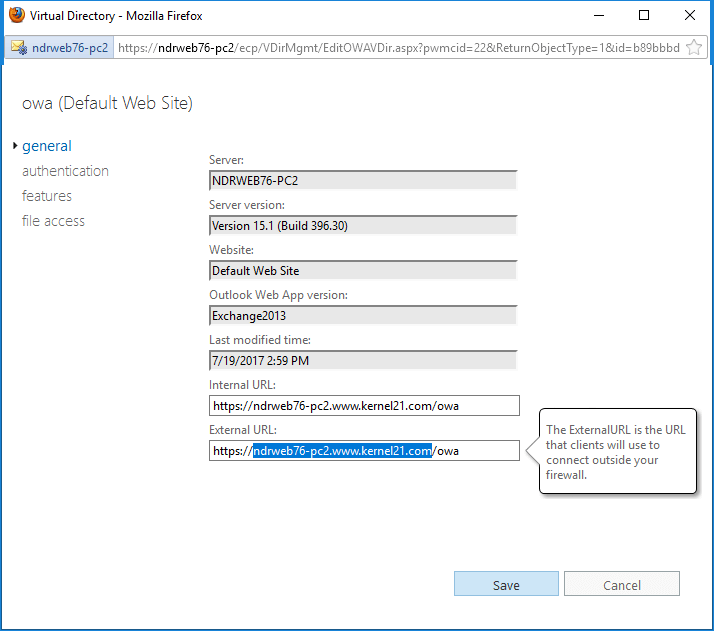The width and height of the screenshot is (714, 631).
Task: Click the Website label
Action: pyautogui.click(x=231, y=250)
